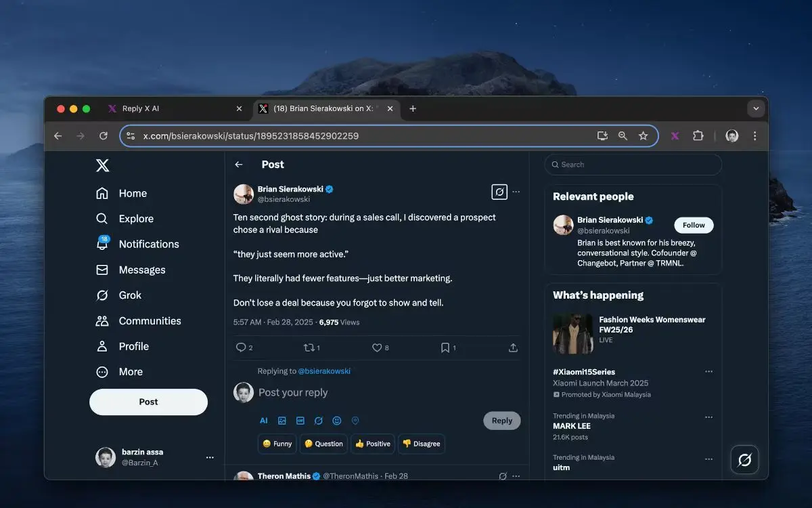Click the AI reply generator icon
The height and width of the screenshot is (508, 812).
tap(264, 421)
